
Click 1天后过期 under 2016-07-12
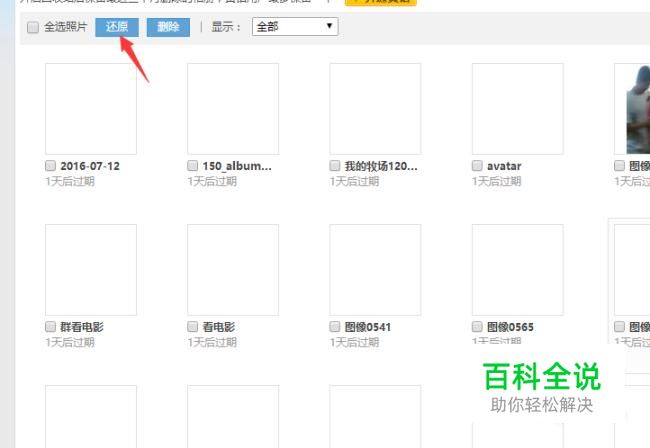(70, 182)
